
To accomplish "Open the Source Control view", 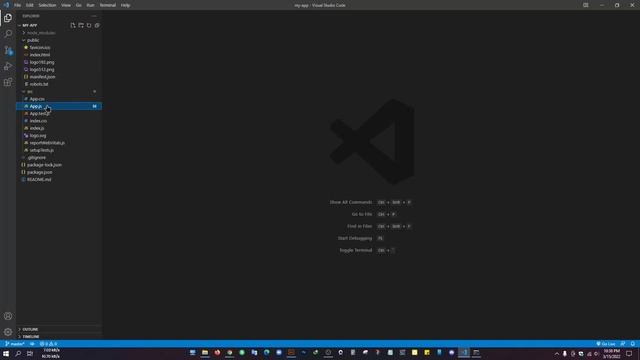I will [8, 50].
